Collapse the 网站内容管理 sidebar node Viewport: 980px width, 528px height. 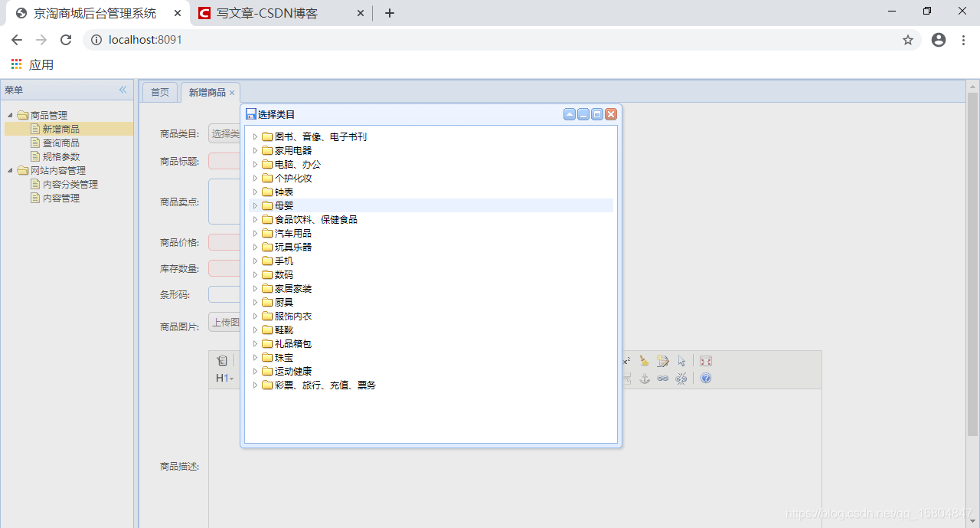[x=10, y=171]
